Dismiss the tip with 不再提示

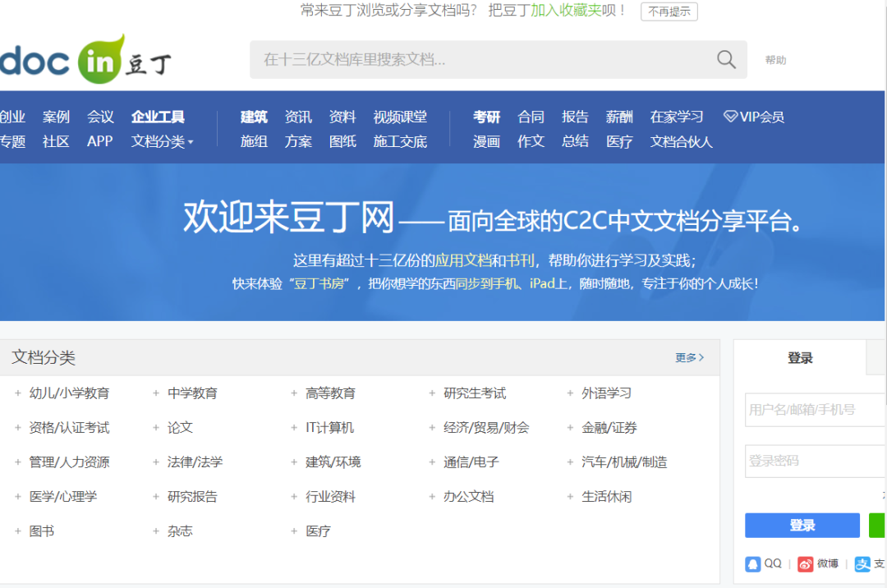pos(669,11)
